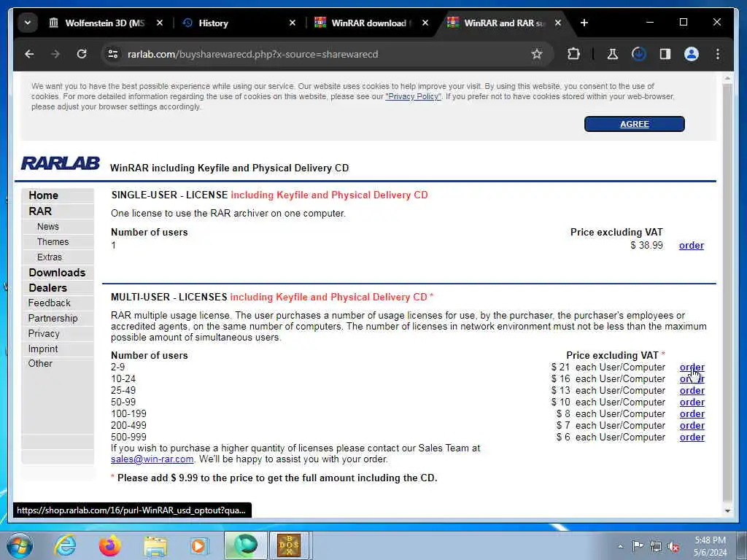
Task: Reload the rarlab.com page
Action: [x=82, y=54]
